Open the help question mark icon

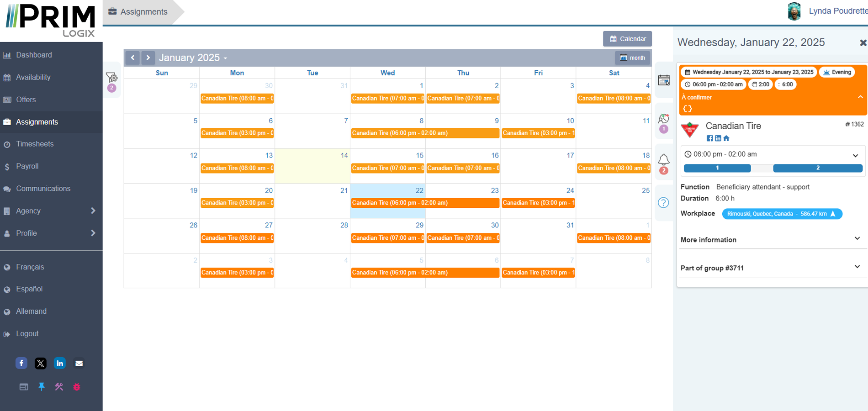pyautogui.click(x=663, y=203)
